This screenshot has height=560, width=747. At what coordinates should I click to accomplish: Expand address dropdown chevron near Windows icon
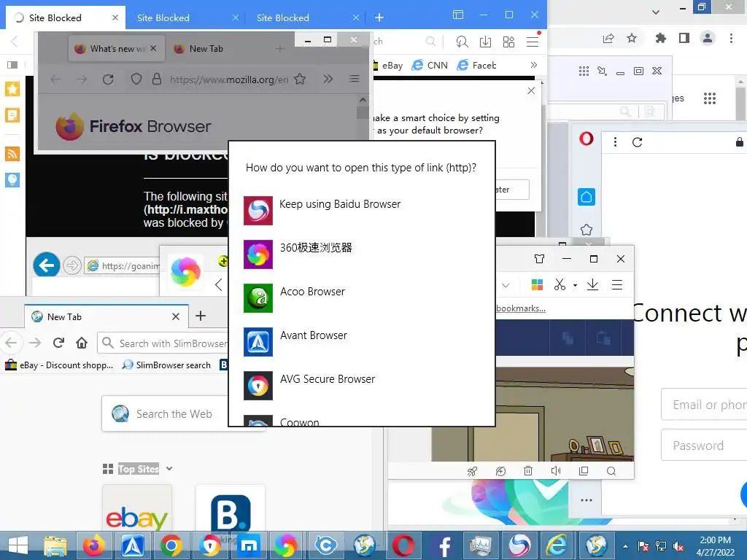coord(506,285)
